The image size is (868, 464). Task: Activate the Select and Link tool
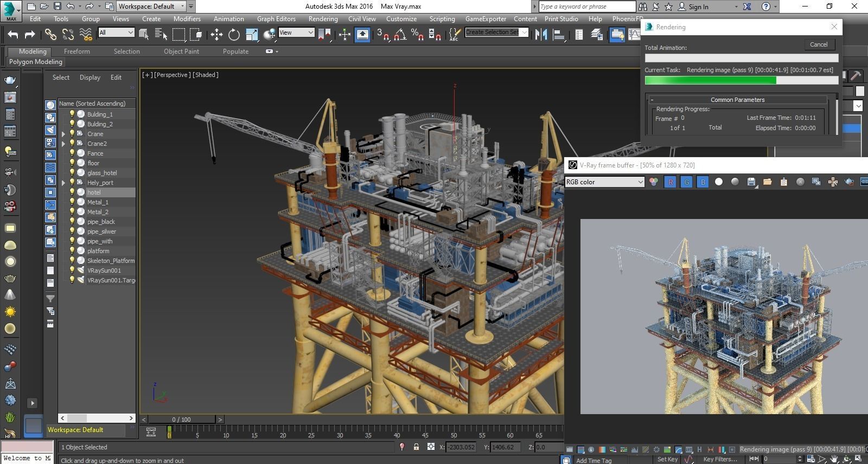pyautogui.click(x=50, y=34)
